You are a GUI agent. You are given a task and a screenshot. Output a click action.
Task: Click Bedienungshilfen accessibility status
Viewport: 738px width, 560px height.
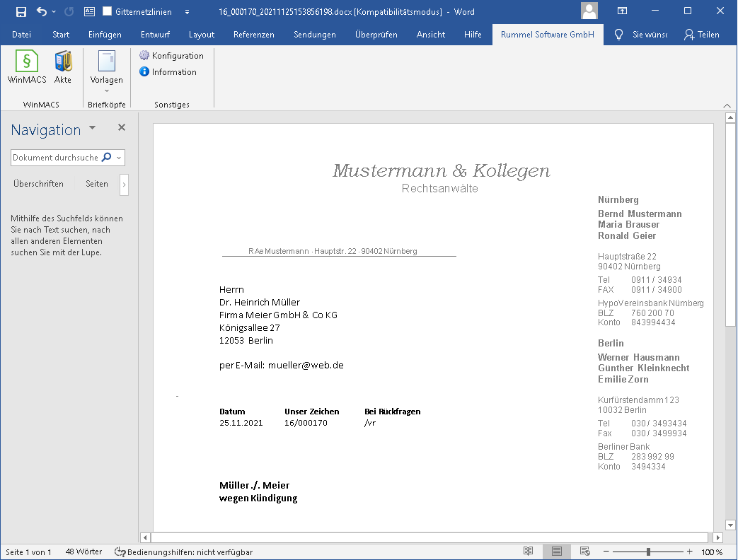(183, 552)
